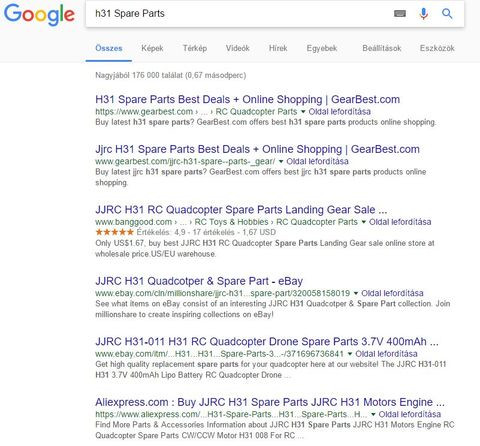
Task: Click Oldal lefordítása for eBay H31-011 result
Action: click(386, 354)
